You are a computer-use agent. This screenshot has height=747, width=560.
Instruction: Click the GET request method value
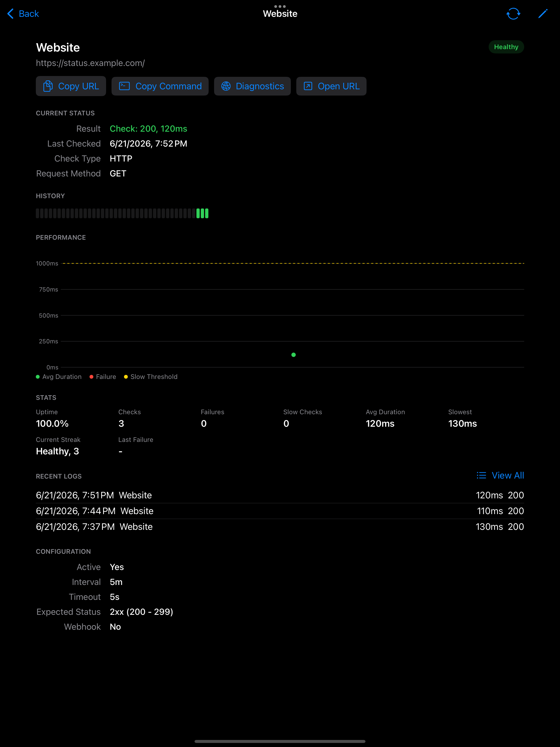[x=118, y=173]
